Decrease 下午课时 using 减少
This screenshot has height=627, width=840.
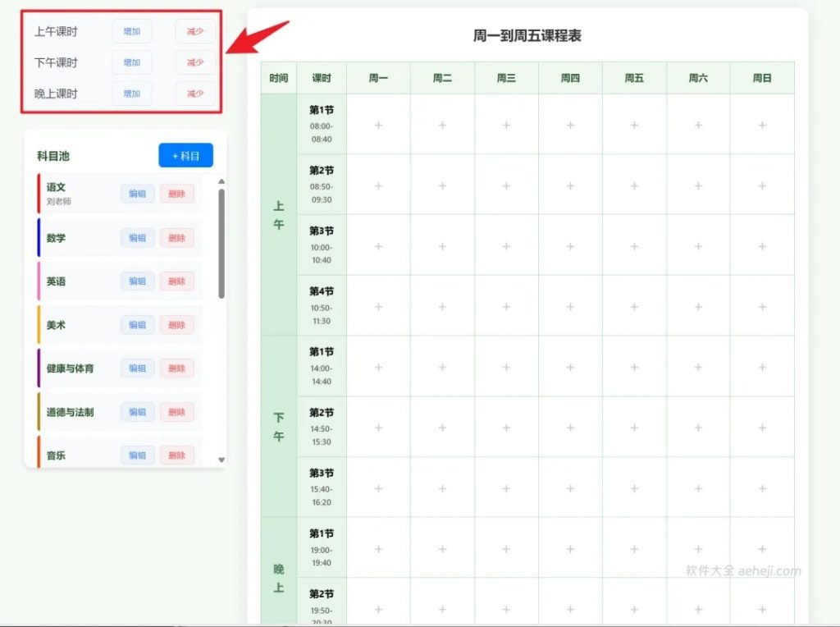(194, 62)
